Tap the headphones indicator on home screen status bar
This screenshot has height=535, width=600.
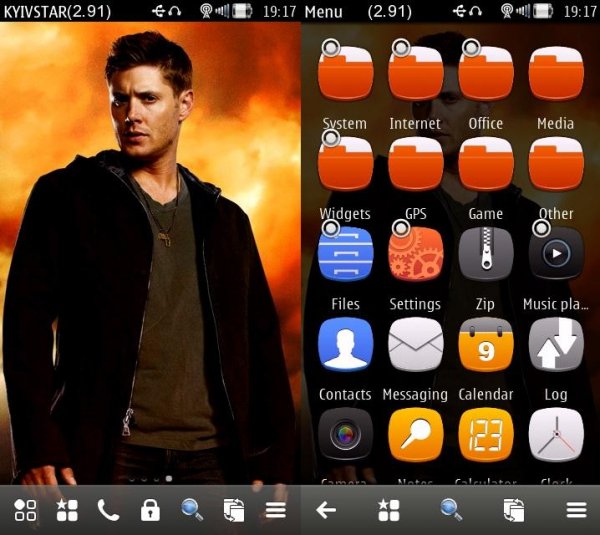pyautogui.click(x=175, y=11)
